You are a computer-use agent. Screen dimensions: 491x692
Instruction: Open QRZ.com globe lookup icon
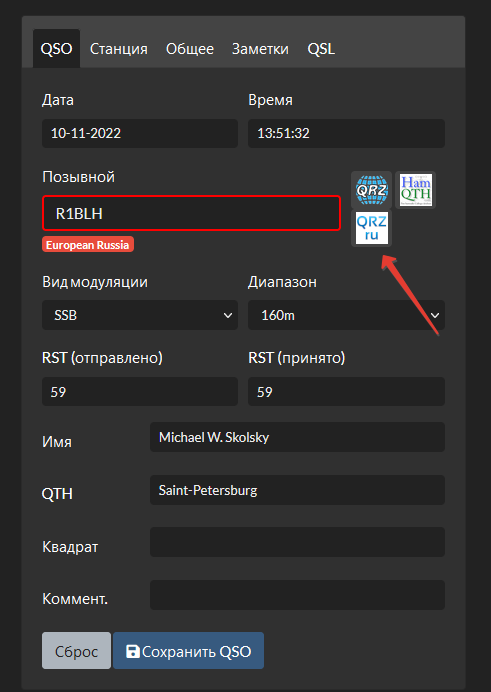pyautogui.click(x=371, y=190)
